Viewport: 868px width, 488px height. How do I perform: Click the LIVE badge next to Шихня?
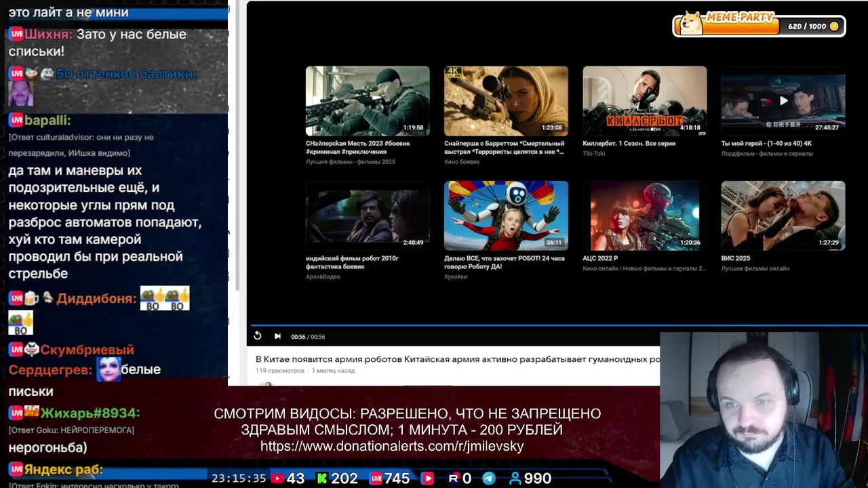(x=16, y=34)
